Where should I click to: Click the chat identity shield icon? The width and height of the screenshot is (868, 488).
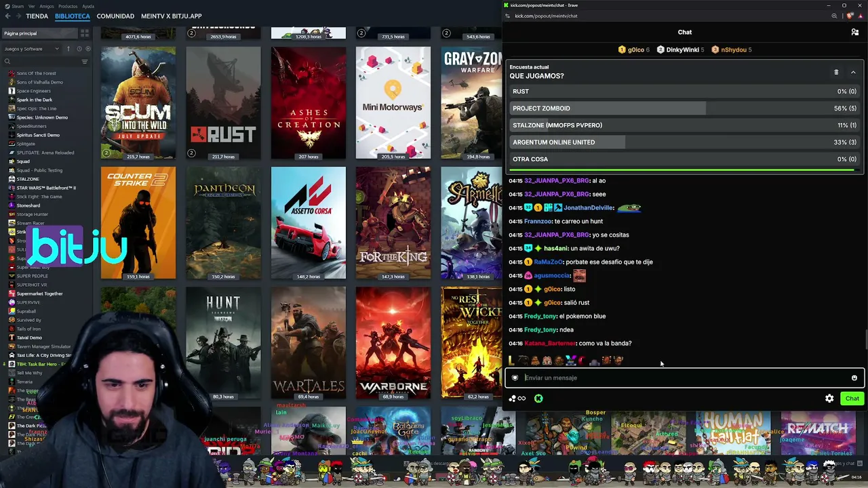click(x=515, y=378)
